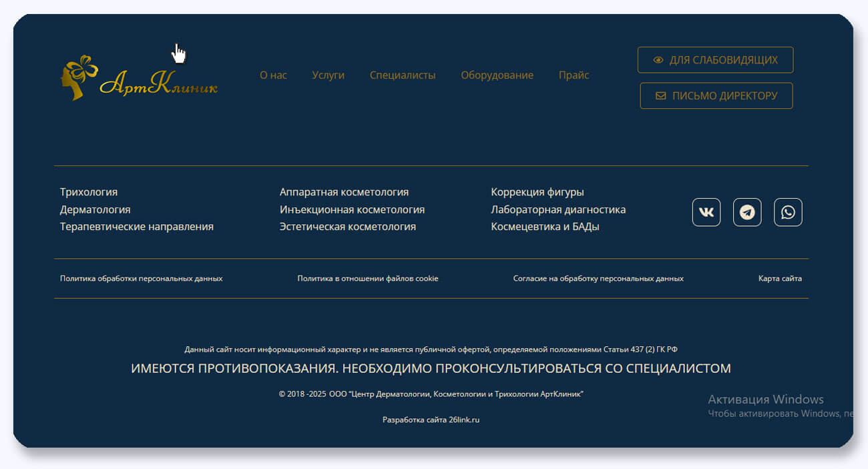Go to Коррекция фигуры link

pyautogui.click(x=537, y=192)
